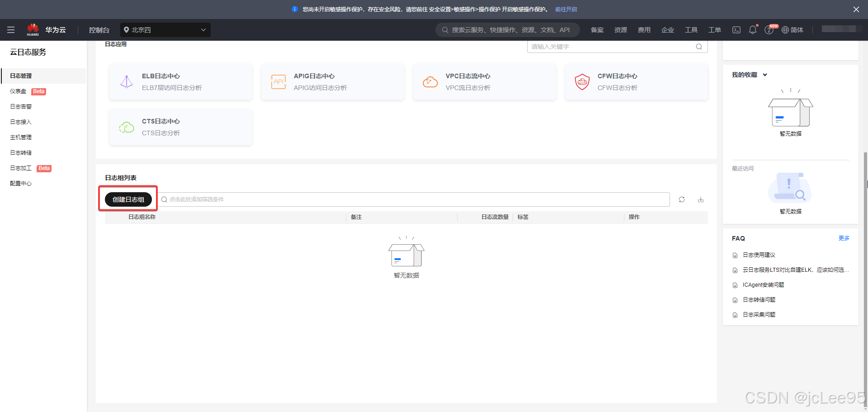Screen dimensions: 868x412
Task: Open FAQ about LTS versus ELK
Action: pyautogui.click(x=796, y=270)
